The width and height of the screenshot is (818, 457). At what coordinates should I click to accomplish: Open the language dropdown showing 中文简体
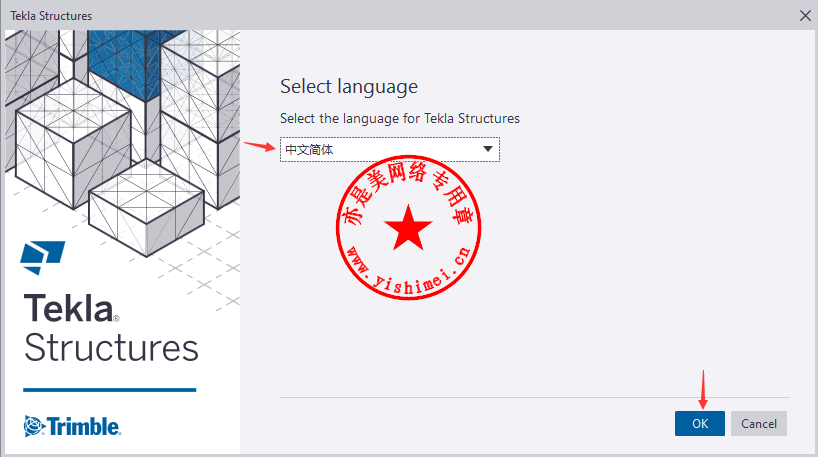point(390,150)
